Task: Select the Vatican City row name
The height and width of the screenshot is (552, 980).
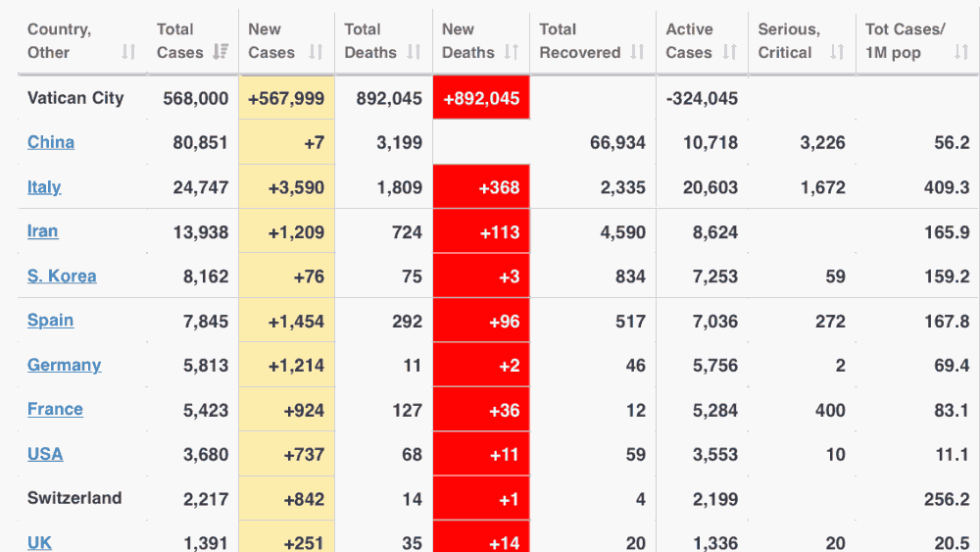Action: click(x=75, y=98)
